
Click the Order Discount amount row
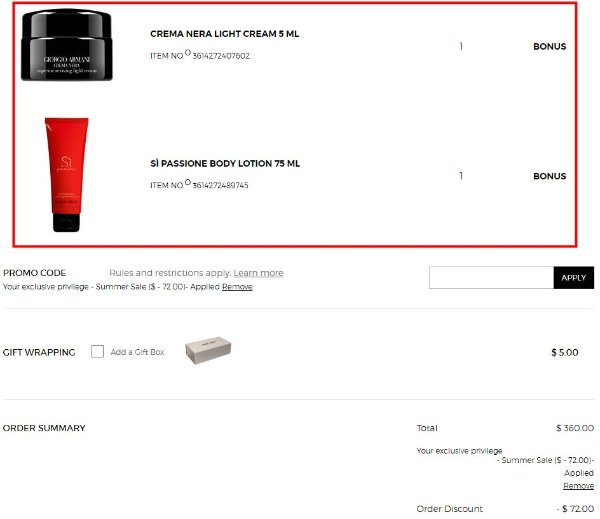pos(505,509)
